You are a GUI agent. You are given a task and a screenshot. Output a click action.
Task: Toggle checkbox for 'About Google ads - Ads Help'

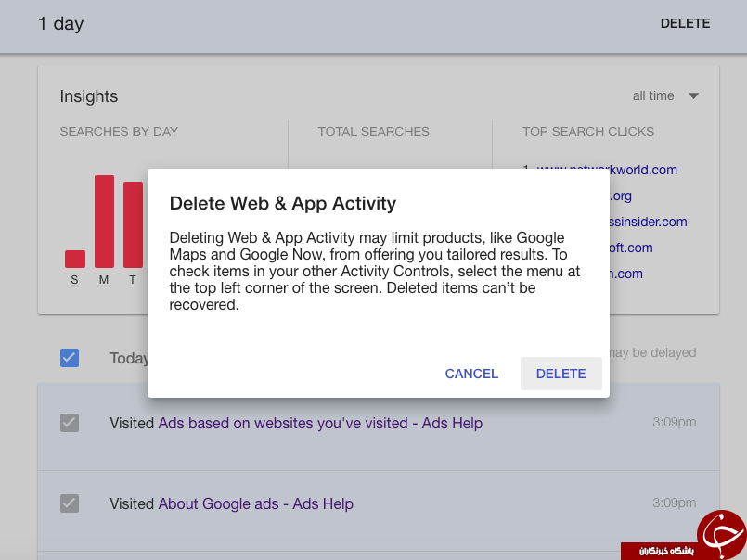point(70,503)
